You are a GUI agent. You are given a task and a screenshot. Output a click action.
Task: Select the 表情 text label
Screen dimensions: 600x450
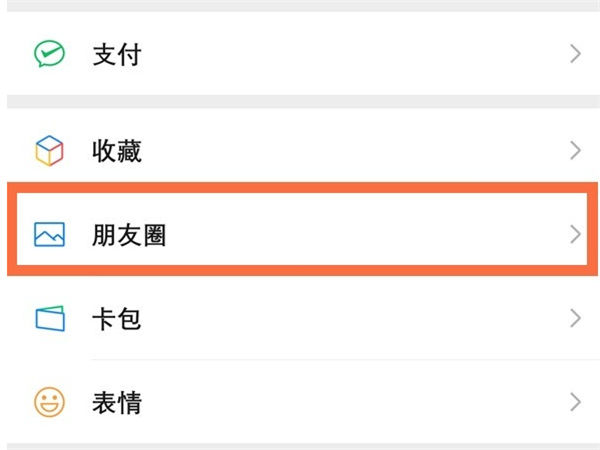tap(116, 403)
